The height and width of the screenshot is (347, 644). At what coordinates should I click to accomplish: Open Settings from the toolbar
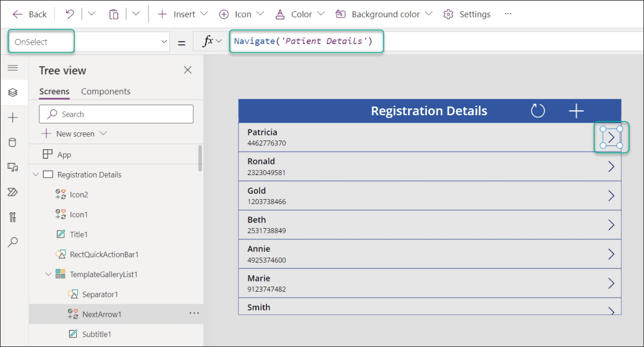(x=467, y=14)
